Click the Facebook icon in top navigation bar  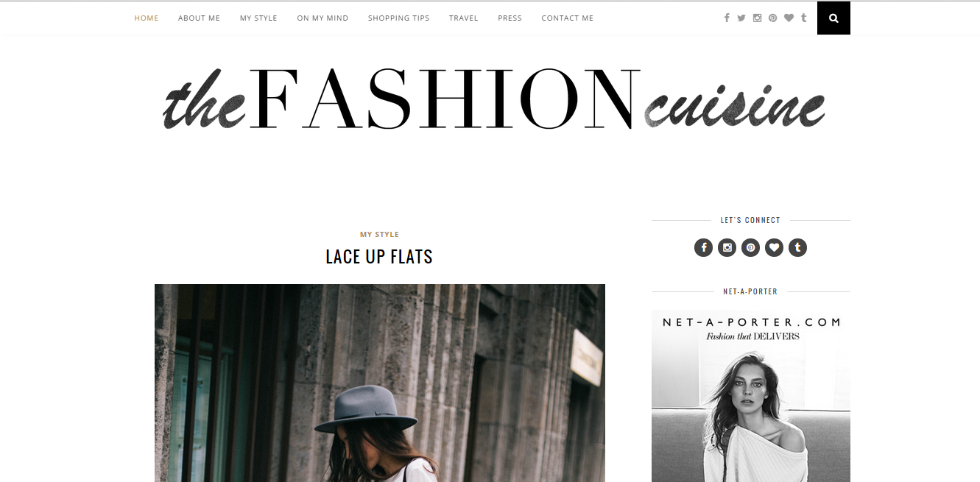tap(727, 18)
